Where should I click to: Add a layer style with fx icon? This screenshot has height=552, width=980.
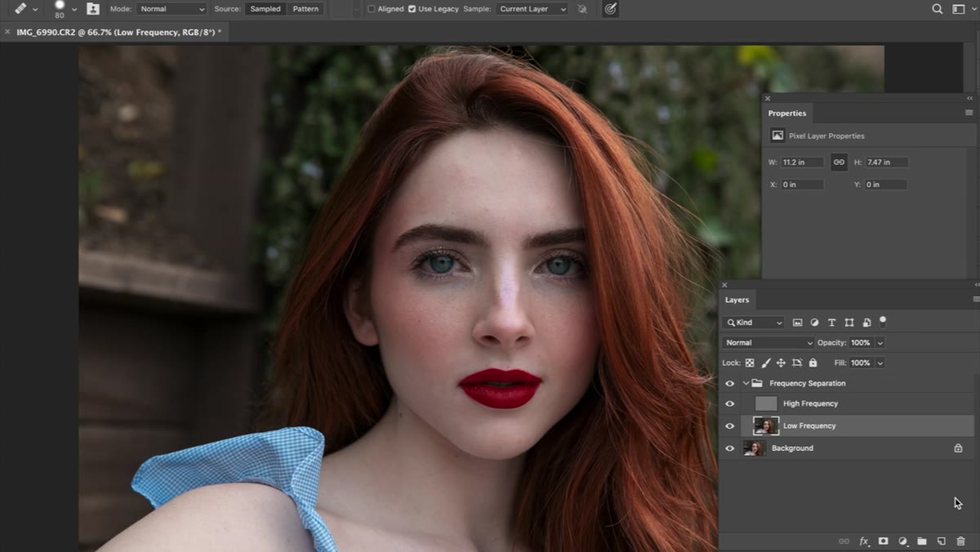click(x=864, y=541)
